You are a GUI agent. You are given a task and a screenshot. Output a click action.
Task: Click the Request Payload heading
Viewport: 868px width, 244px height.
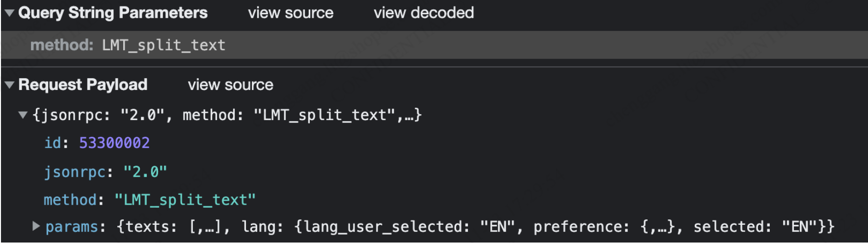coord(82,85)
